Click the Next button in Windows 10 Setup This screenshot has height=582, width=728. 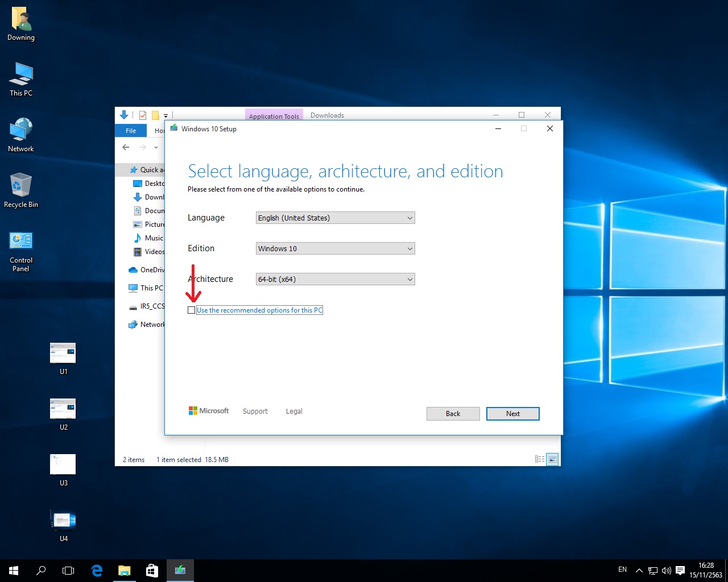pyautogui.click(x=513, y=414)
